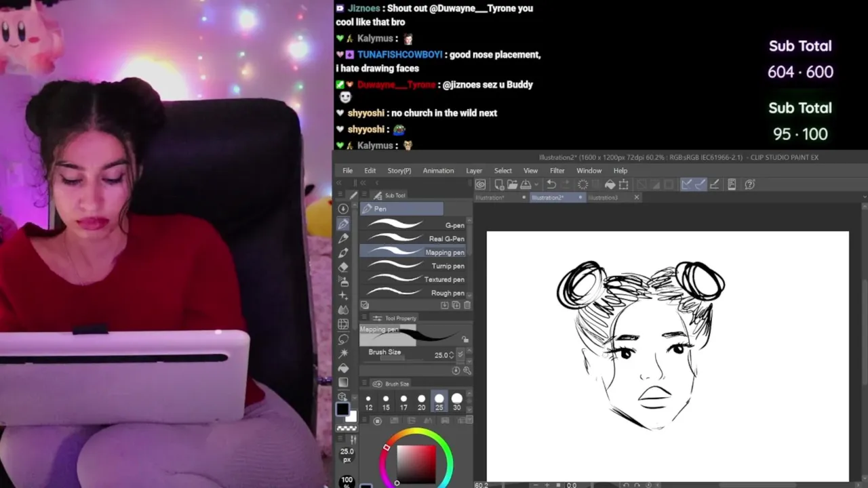Switch to the Illustration3 canvas tab
868x488 pixels.
point(603,197)
